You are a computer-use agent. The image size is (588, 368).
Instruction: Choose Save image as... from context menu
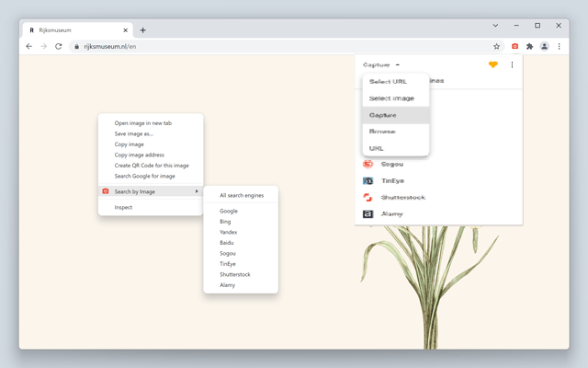coord(133,133)
